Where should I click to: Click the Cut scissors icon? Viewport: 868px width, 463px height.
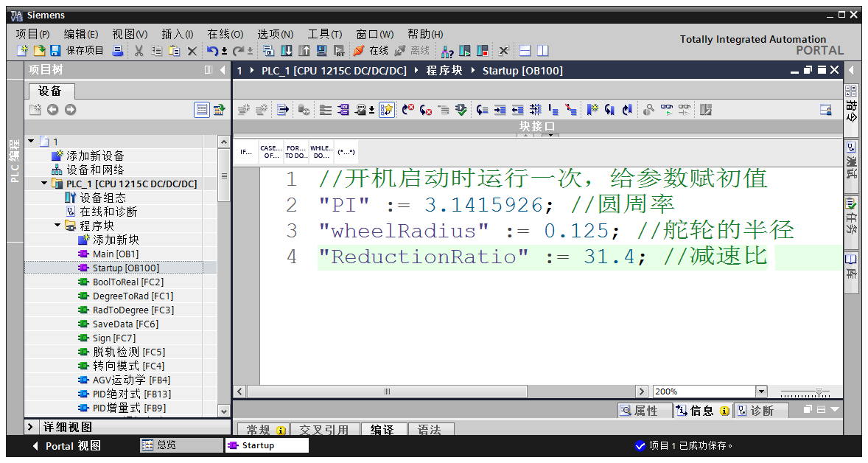(139, 51)
